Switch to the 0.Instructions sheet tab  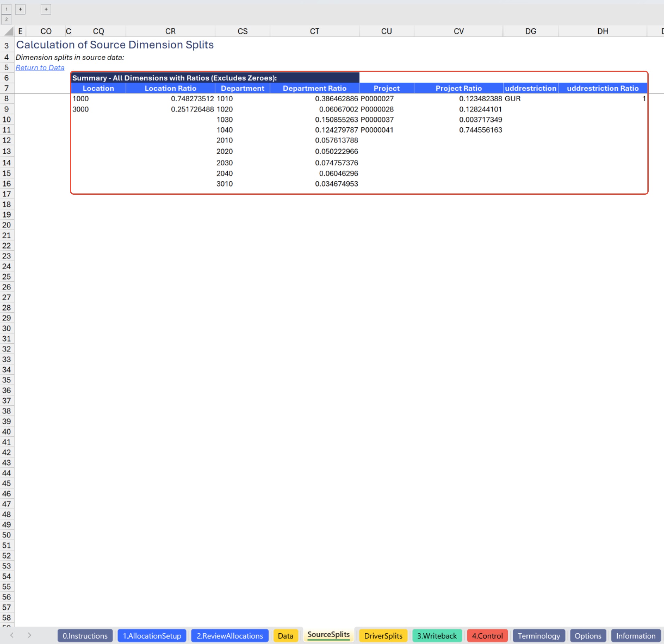[x=85, y=635]
